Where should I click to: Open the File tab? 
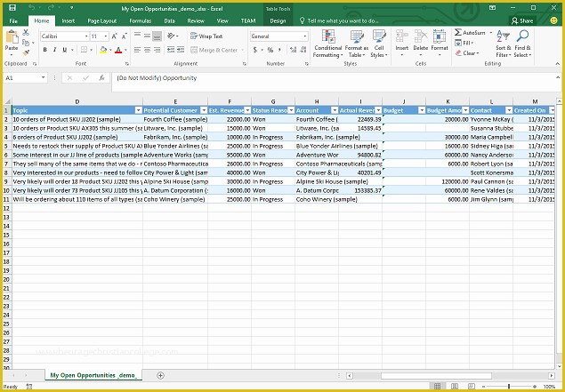click(x=13, y=20)
